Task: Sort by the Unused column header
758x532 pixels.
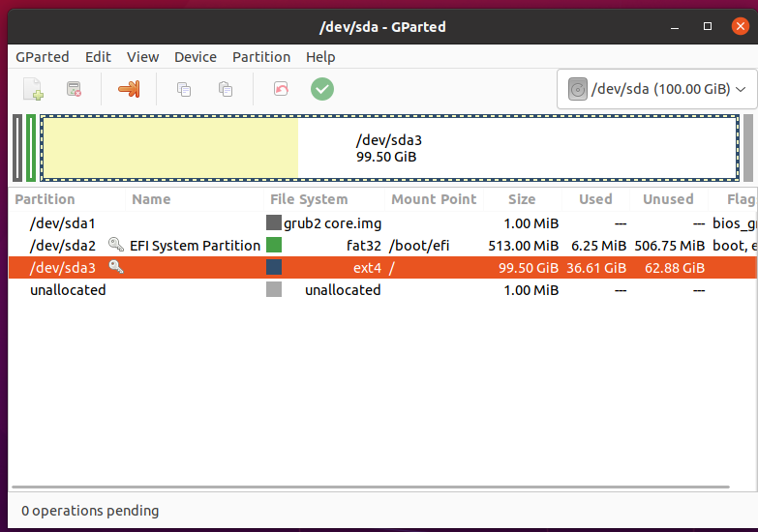Action: tap(668, 199)
